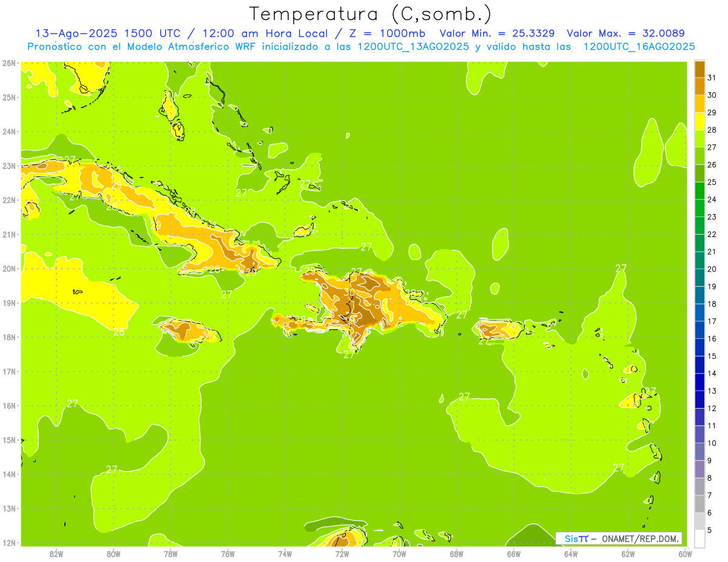Click the colorbar label "15"
This screenshot has width=728, height=562.
[712, 356]
